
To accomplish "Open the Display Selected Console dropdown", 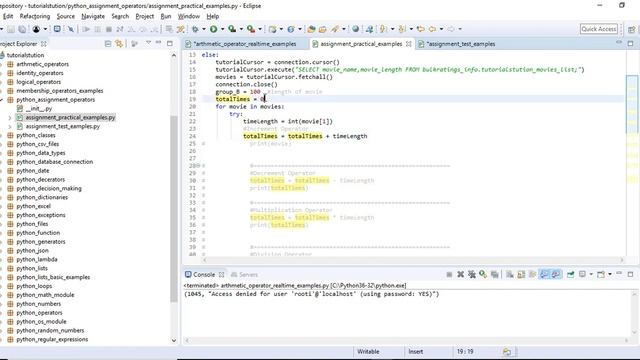I will click(591, 274).
